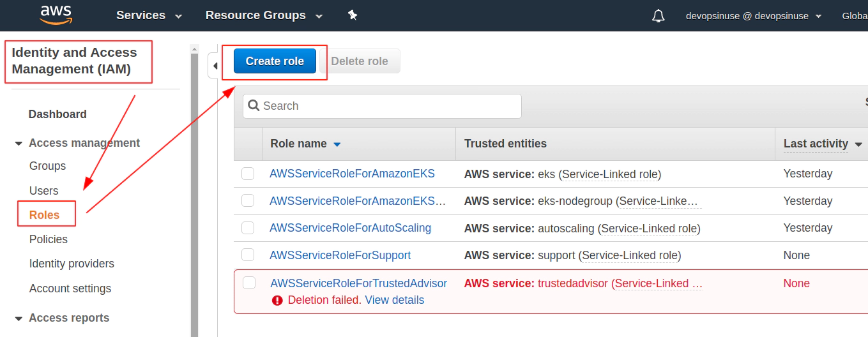The image size is (868, 337).
Task: Open the notifications bell icon
Action: [659, 16]
